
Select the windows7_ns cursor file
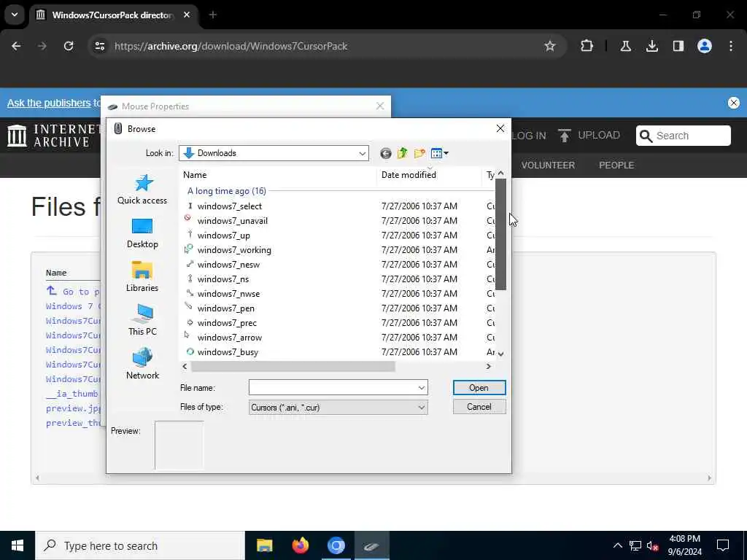[223, 279]
